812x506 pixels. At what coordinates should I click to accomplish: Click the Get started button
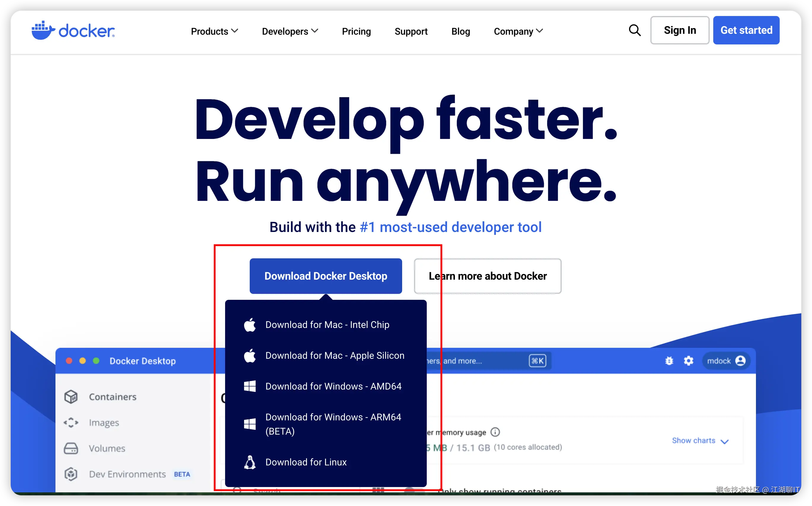click(x=746, y=30)
